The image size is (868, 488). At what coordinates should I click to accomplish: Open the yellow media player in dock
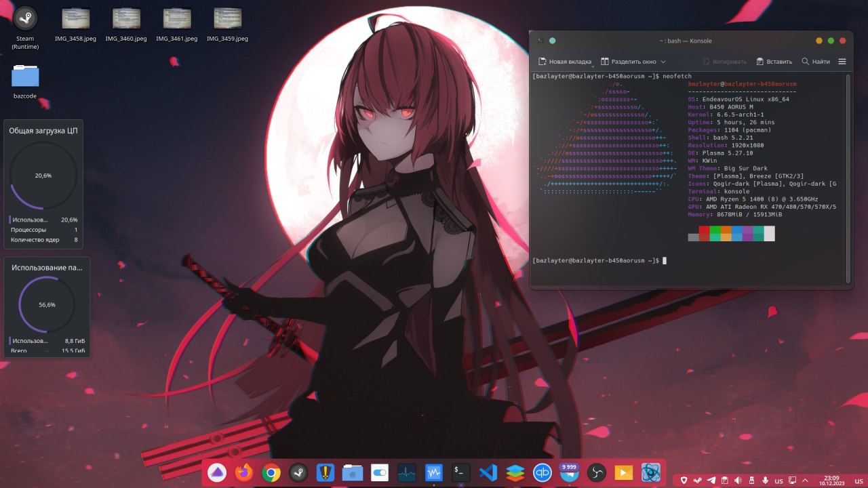coord(624,472)
